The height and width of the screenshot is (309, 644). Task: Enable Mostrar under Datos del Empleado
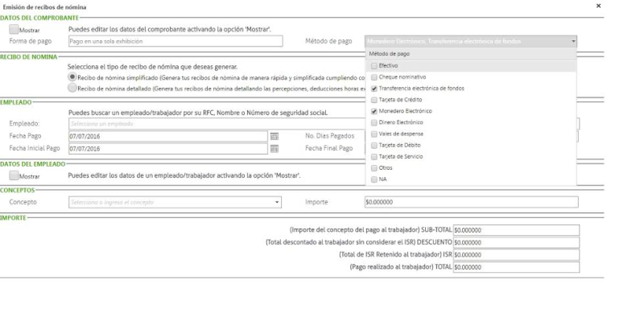point(14,175)
